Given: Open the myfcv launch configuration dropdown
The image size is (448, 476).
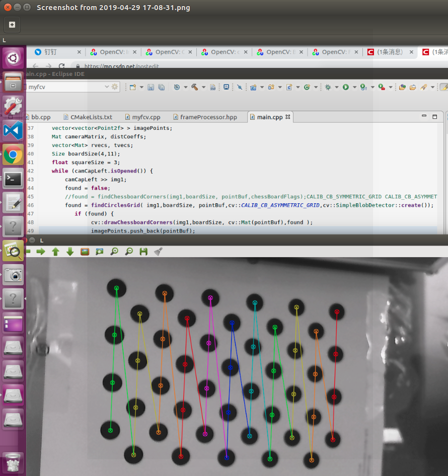Looking at the screenshot, I should 107,87.
